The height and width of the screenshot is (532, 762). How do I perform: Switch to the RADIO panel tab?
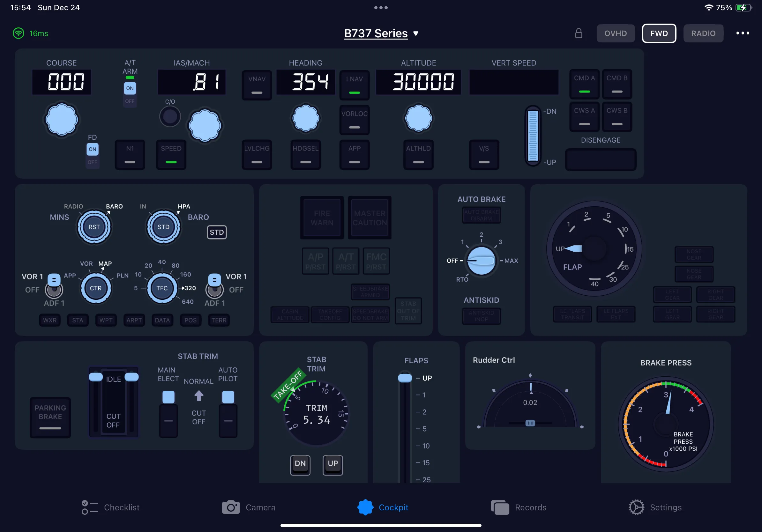(x=703, y=33)
